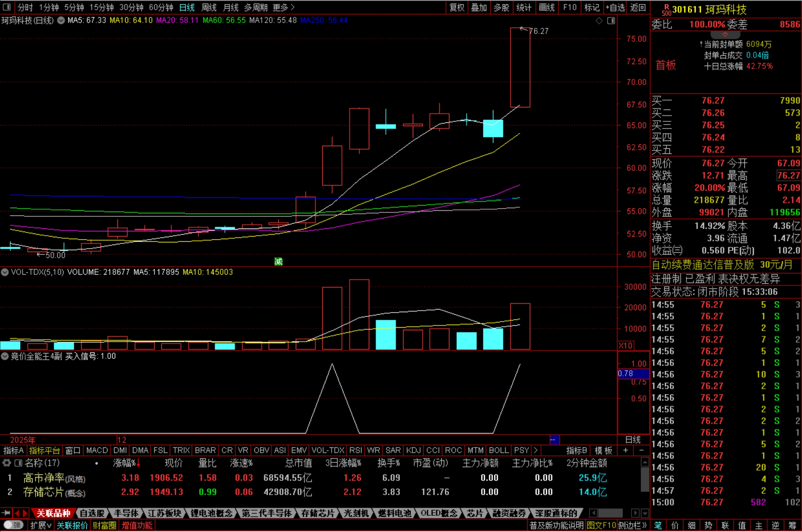802x532 pixels.
Task: Expand indicator list arrow after PSY
Action: pos(536,450)
